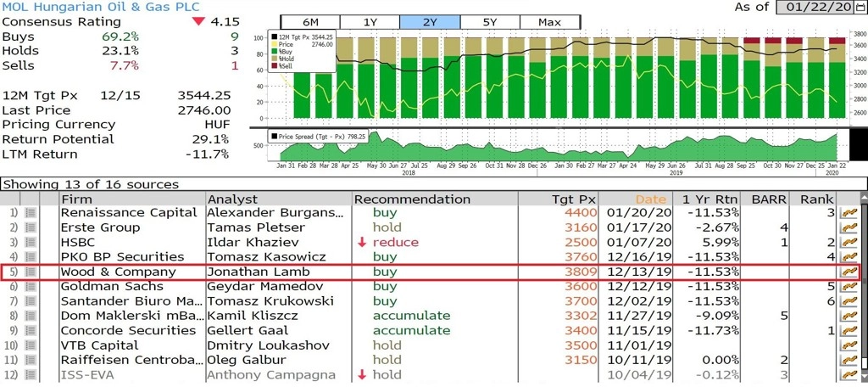The height and width of the screenshot is (387, 868).
Task: Click the report list icon for Concorde Securities
Action: click(31, 330)
